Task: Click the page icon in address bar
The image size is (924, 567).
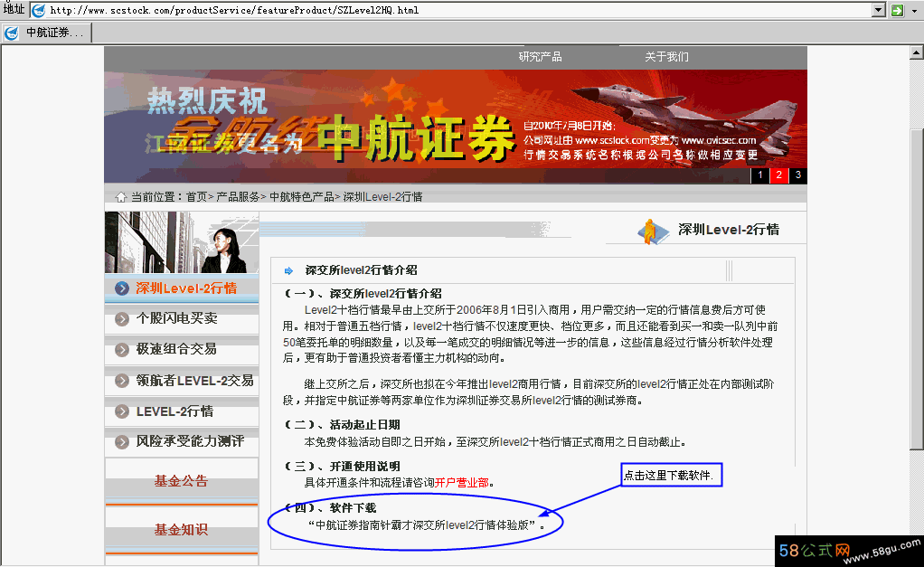Action: click(38, 10)
